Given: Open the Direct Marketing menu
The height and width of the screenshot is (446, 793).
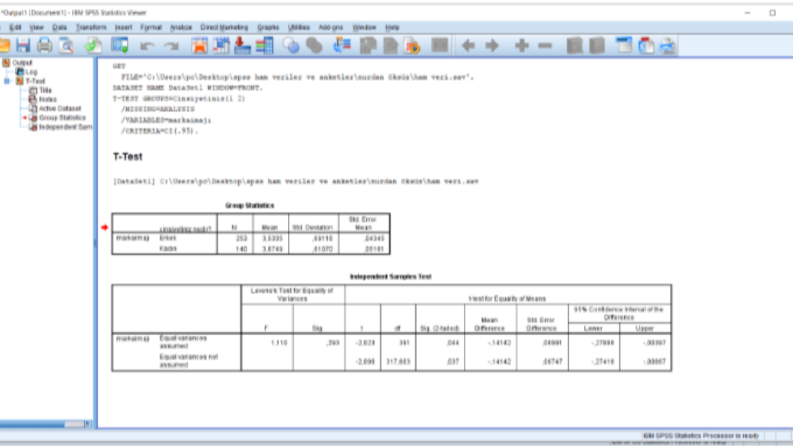Looking at the screenshot, I should click(224, 27).
